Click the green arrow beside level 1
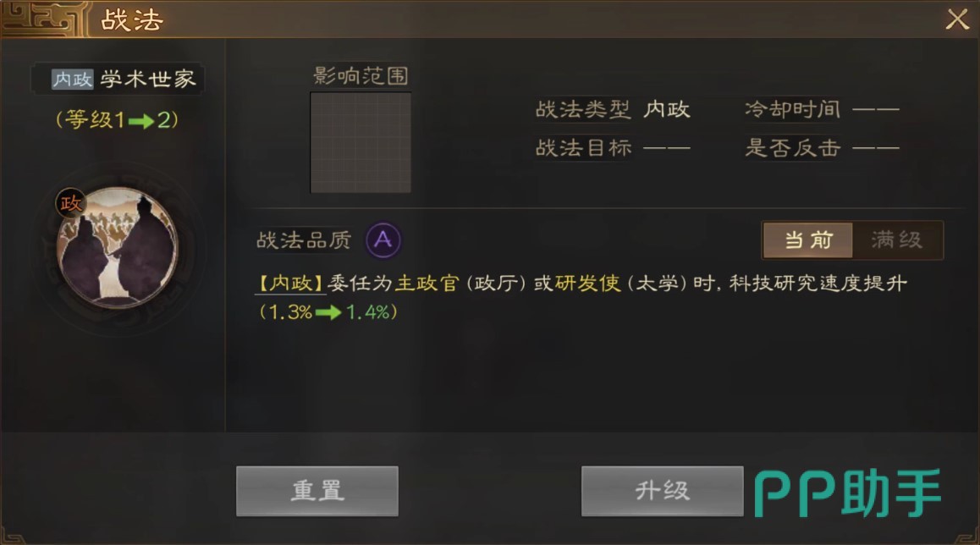Viewport: 980px width, 545px height. pos(141,121)
